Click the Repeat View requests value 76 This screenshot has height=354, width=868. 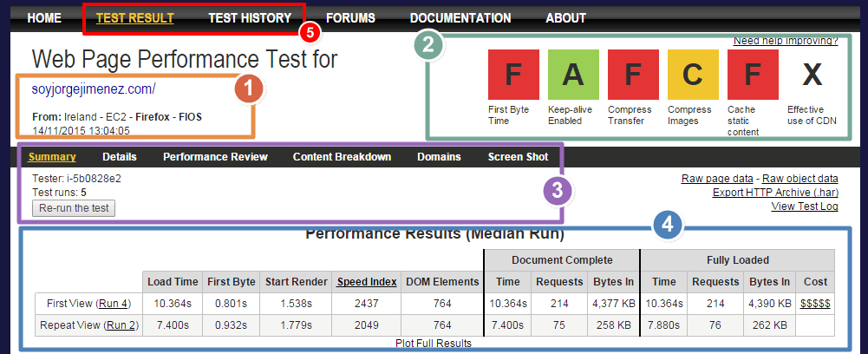(x=715, y=325)
